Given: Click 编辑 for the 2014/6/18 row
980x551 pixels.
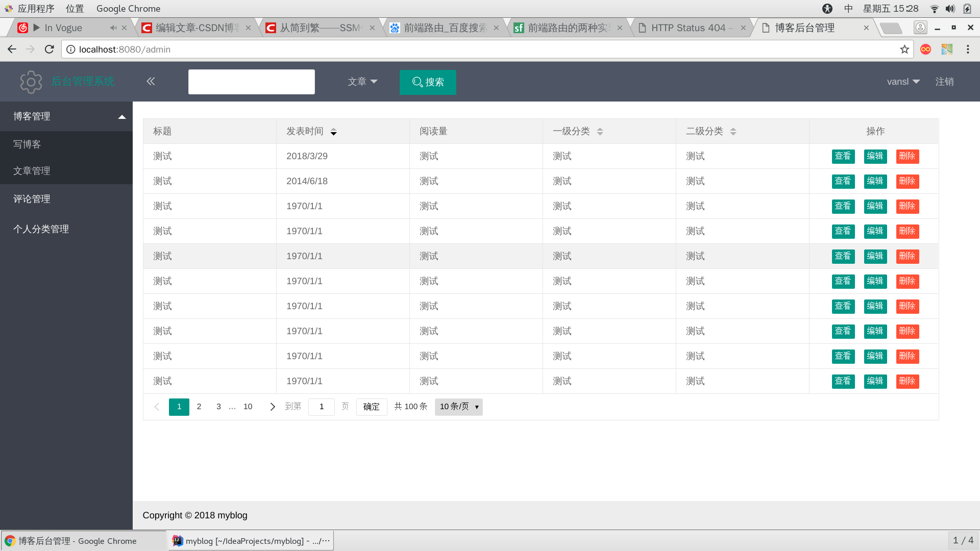Looking at the screenshot, I should pyautogui.click(x=875, y=181).
